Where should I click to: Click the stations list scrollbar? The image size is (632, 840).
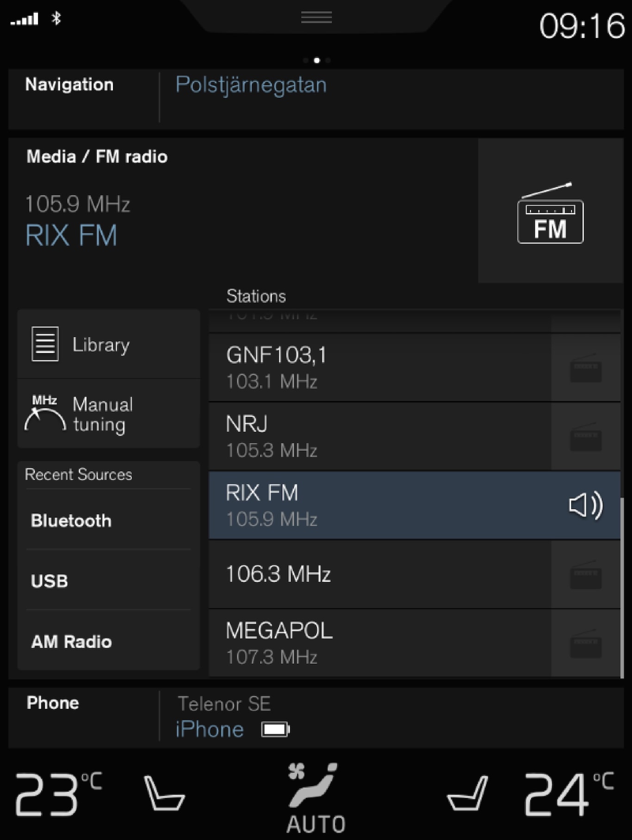tap(622, 587)
